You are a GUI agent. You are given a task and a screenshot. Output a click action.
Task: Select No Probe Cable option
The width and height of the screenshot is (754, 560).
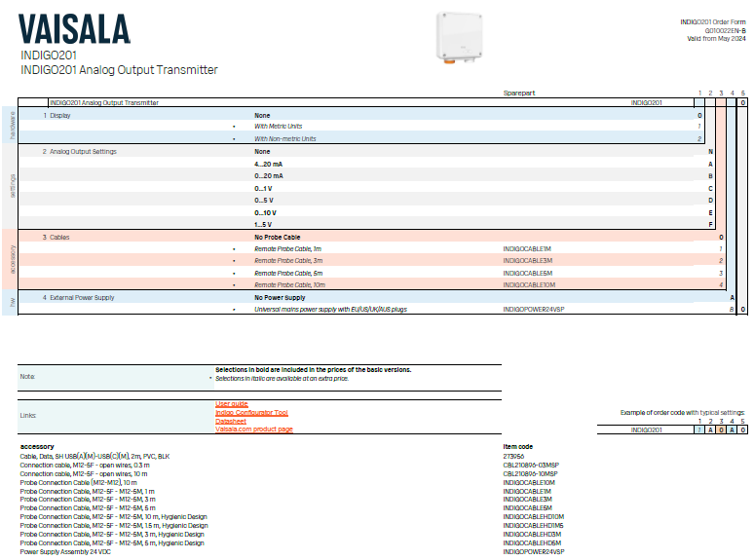tap(278, 237)
